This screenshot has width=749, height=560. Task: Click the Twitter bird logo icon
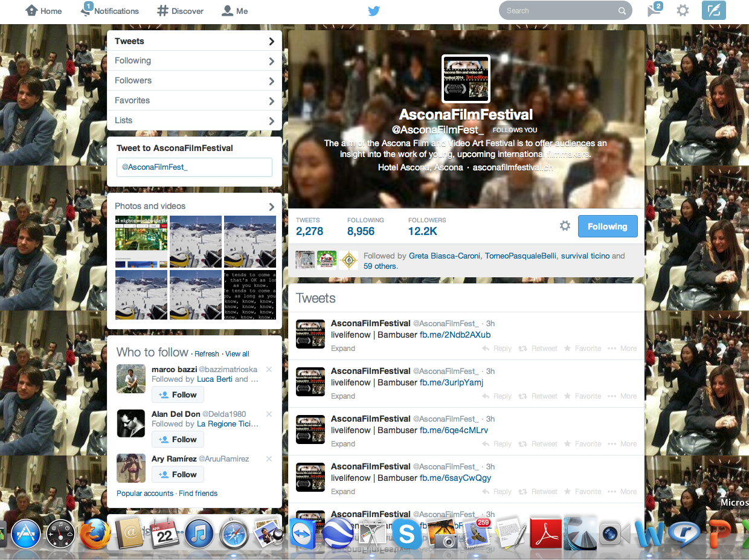point(374,11)
